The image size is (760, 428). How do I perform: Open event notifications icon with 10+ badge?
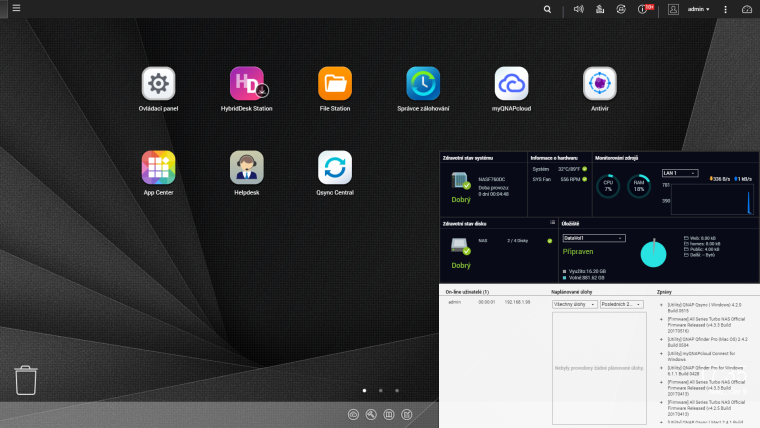(645, 9)
